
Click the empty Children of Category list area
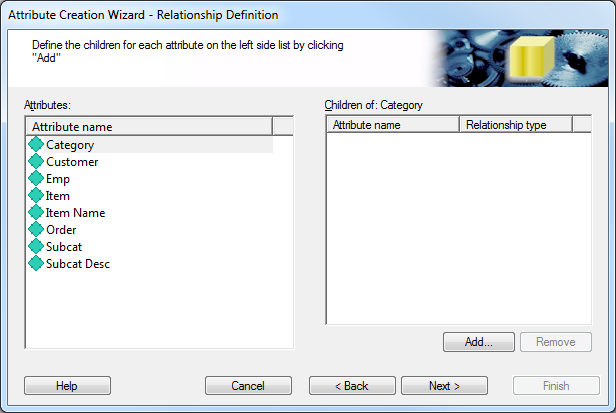pos(458,228)
